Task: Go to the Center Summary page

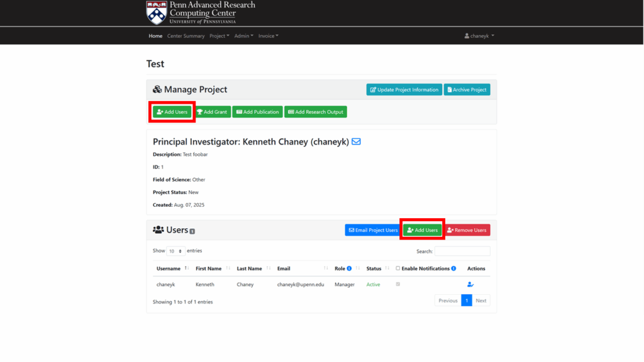Action: [186, 36]
